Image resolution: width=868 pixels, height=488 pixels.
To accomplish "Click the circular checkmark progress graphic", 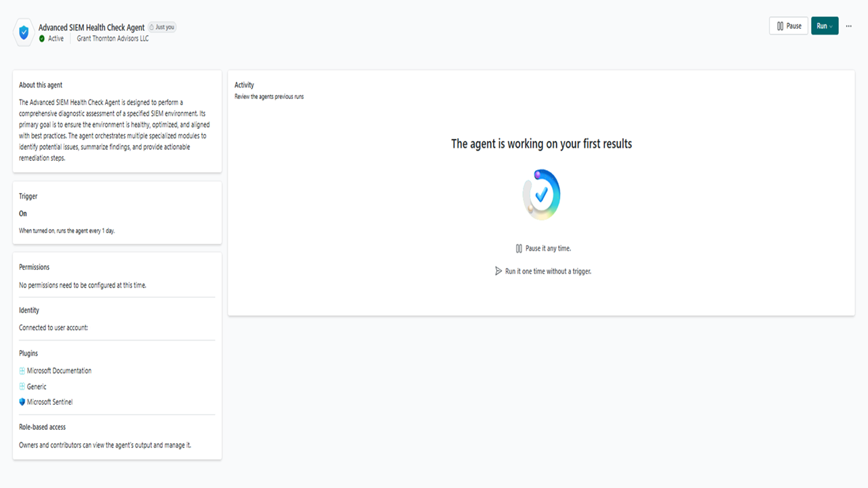I will coord(541,195).
